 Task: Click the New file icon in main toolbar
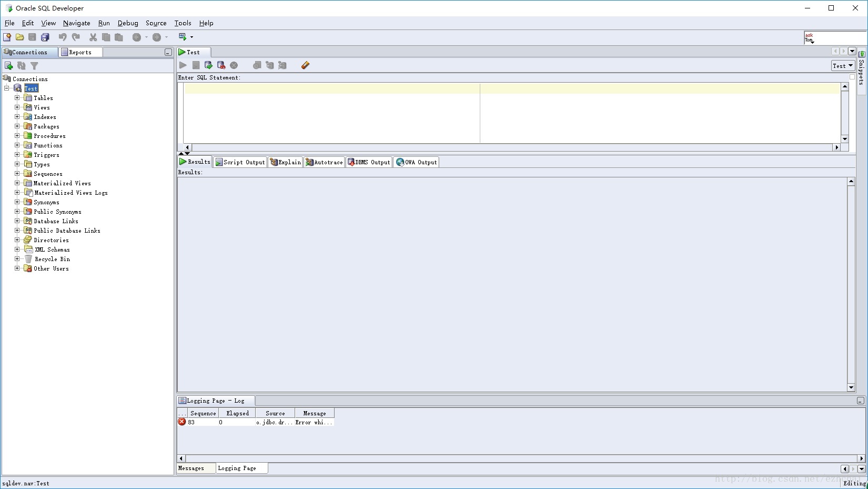(7, 37)
